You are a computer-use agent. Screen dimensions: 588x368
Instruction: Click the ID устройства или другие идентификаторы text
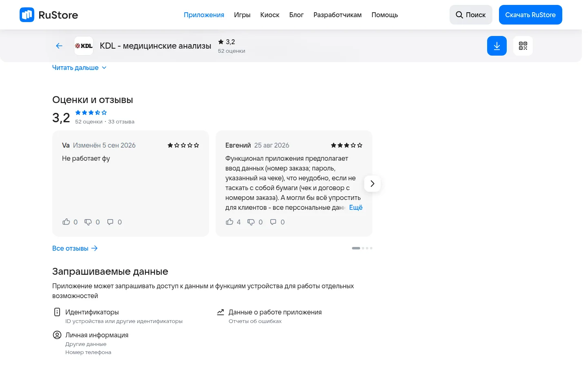tap(124, 321)
